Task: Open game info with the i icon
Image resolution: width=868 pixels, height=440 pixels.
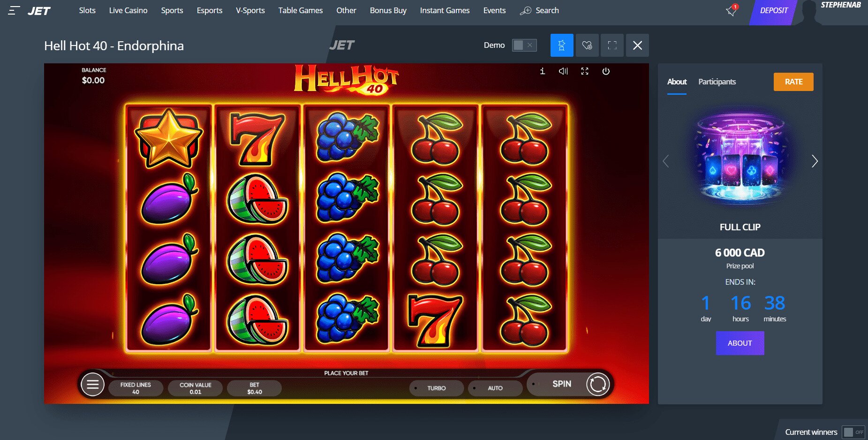Action: coord(543,71)
